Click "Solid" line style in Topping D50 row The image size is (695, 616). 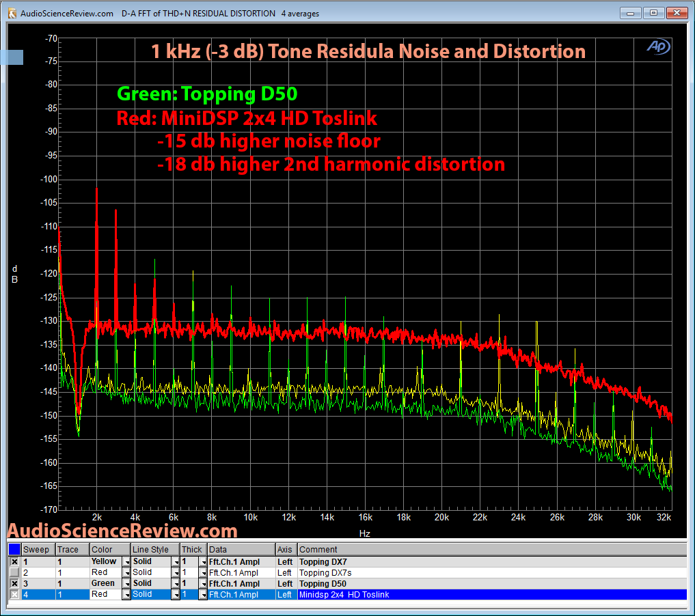(x=151, y=584)
